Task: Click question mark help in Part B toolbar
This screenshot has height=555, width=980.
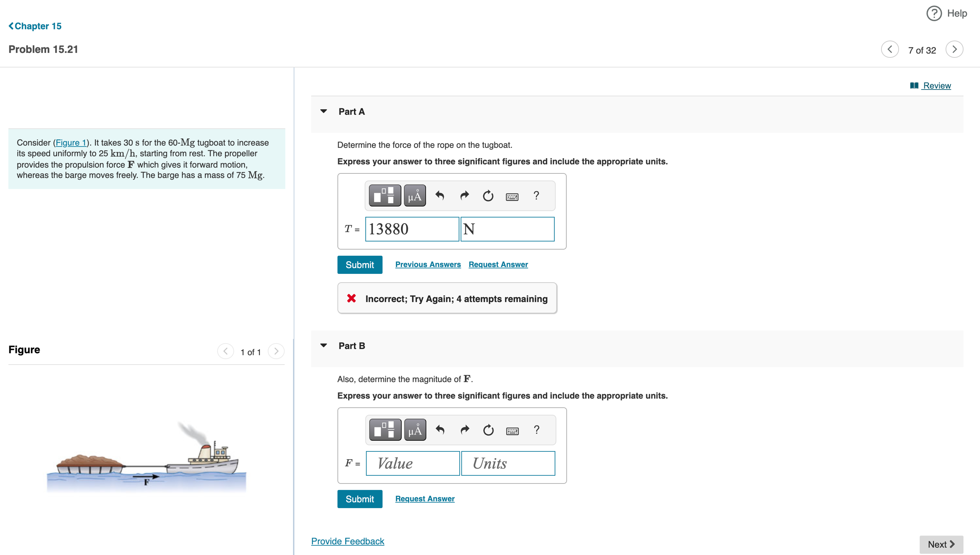Action: pyautogui.click(x=537, y=430)
